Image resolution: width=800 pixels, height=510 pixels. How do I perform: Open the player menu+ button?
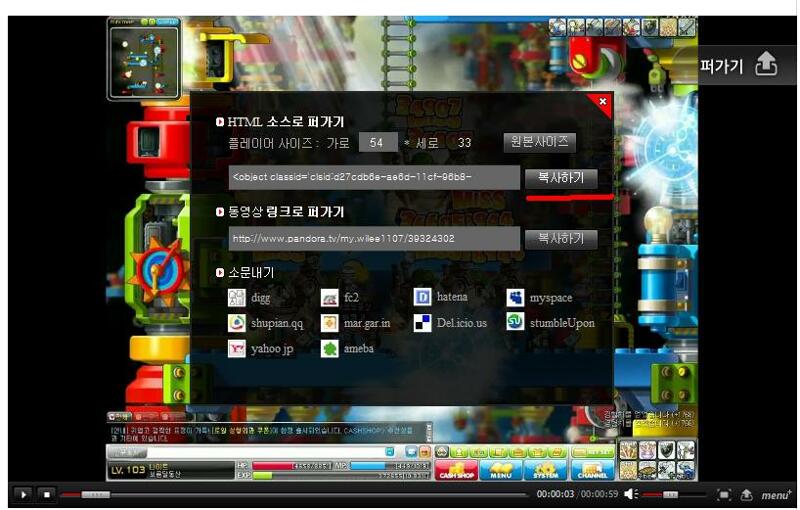[776, 495]
